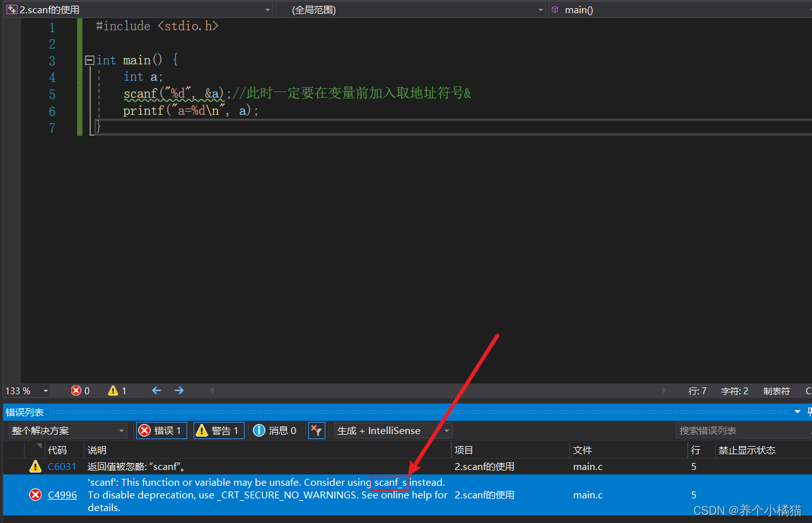
Task: Click line number 7 in the gutter
Action: pos(52,128)
